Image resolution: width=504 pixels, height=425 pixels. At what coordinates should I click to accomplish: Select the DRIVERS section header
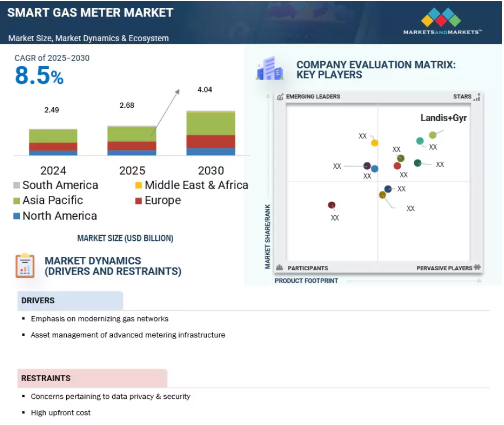pyautogui.click(x=70, y=301)
